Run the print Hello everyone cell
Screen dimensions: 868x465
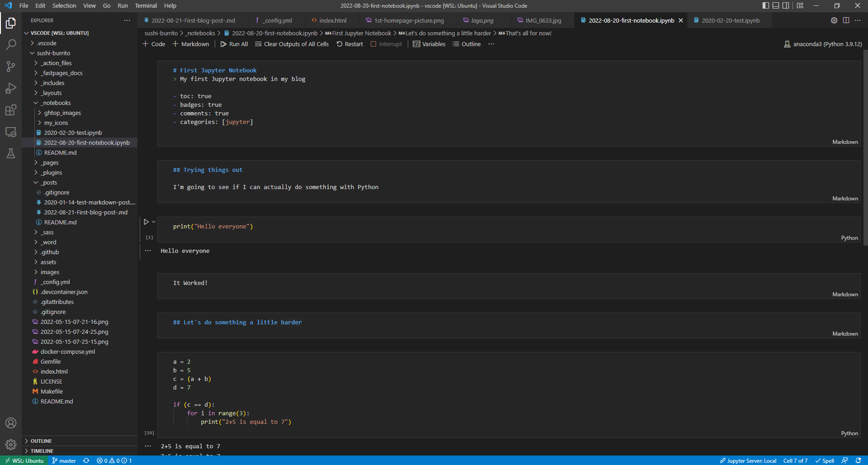tap(146, 222)
